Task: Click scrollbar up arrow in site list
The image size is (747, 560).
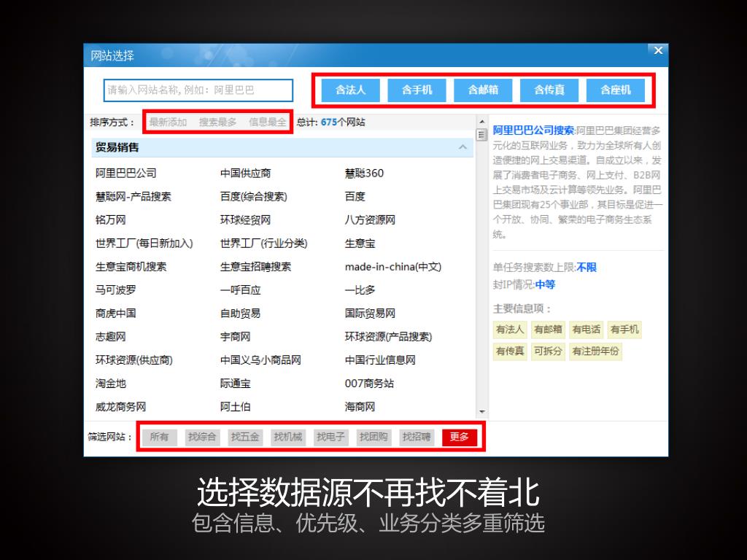Action: (x=481, y=122)
